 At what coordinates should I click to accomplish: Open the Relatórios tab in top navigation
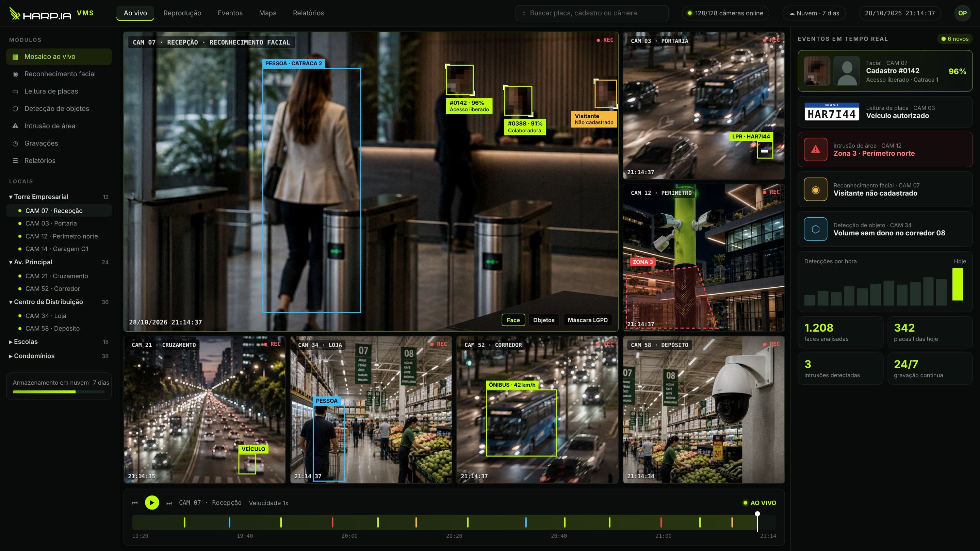click(309, 13)
